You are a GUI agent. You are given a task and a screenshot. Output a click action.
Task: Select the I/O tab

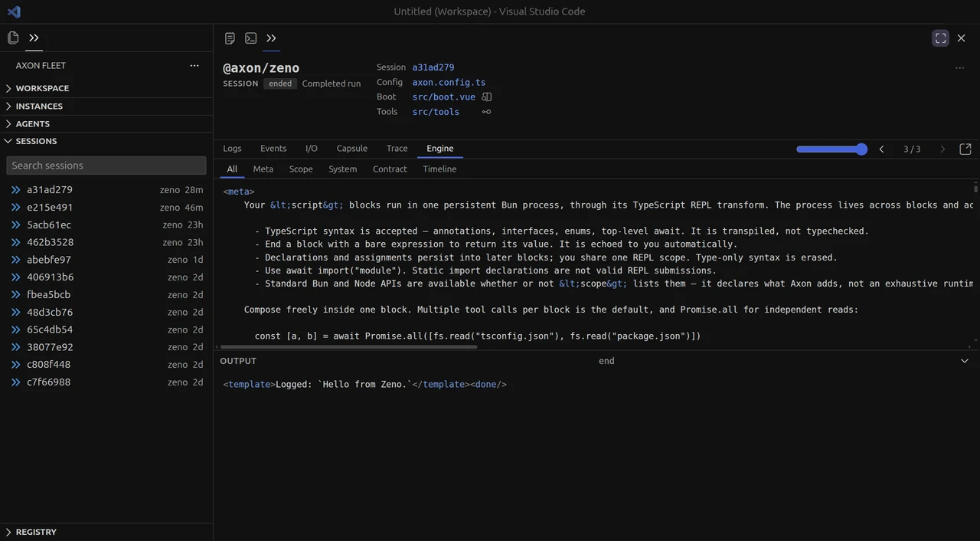pyautogui.click(x=312, y=149)
